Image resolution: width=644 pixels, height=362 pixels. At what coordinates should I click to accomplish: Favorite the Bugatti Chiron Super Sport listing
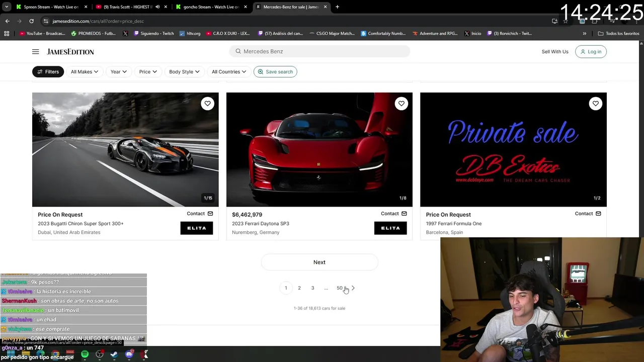pyautogui.click(x=207, y=104)
